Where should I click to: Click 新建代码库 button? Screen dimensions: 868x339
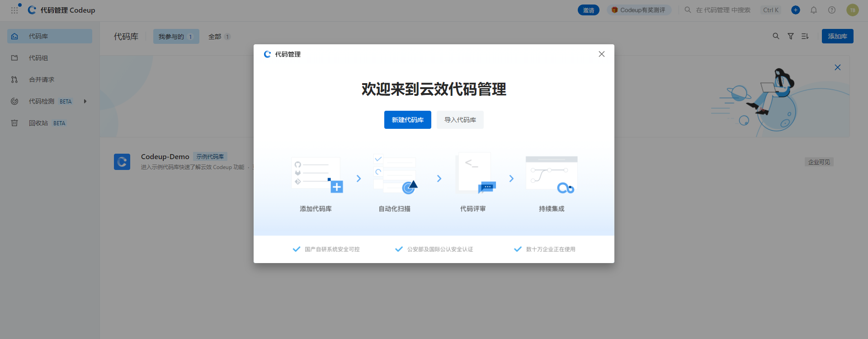pos(408,120)
